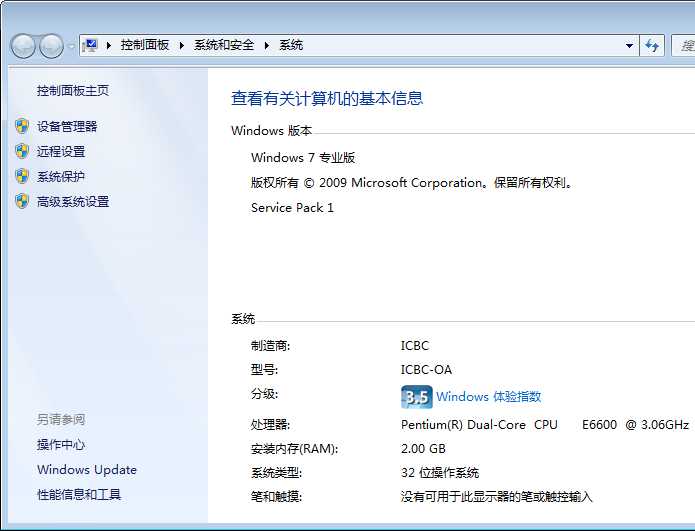This screenshot has height=531, width=695.
Task: Expand the arrow after 控制面板
Action: (x=181, y=45)
